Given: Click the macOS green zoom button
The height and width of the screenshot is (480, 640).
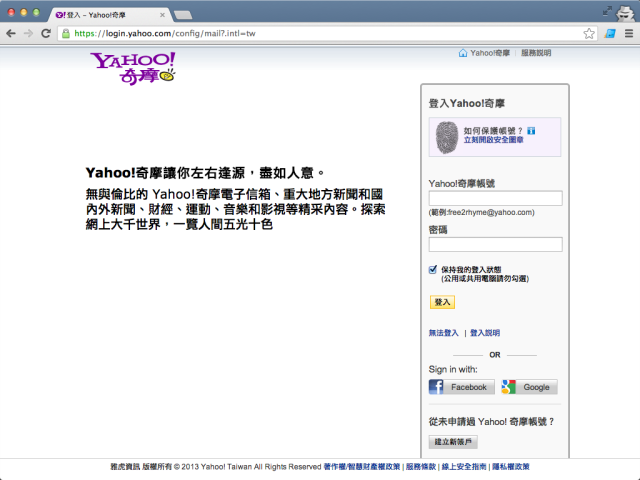Looking at the screenshot, I should [36, 12].
